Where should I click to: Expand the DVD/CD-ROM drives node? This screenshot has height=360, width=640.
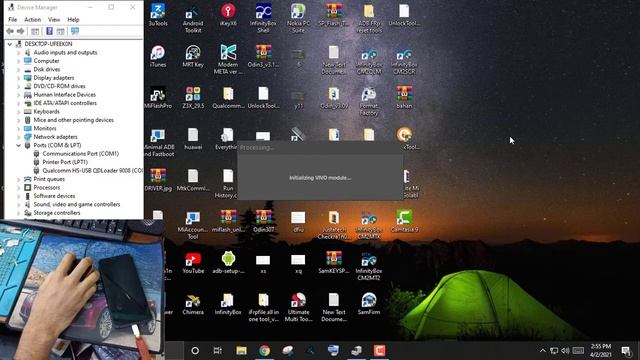point(18,87)
